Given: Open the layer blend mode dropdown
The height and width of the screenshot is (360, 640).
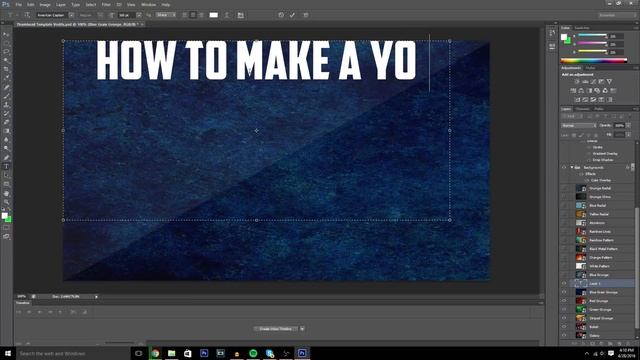Looking at the screenshot, I should click(x=579, y=126).
